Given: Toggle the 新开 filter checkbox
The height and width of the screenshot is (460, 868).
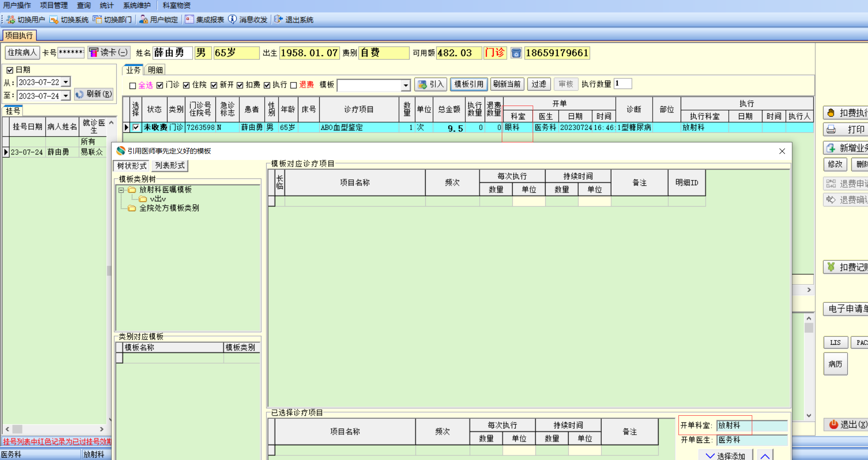Looking at the screenshot, I should (214, 85).
